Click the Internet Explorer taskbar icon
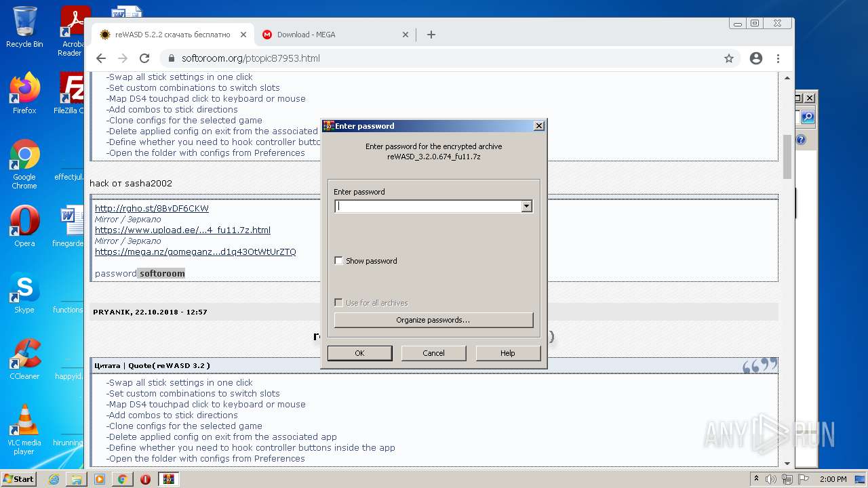868x488 pixels. (54, 479)
